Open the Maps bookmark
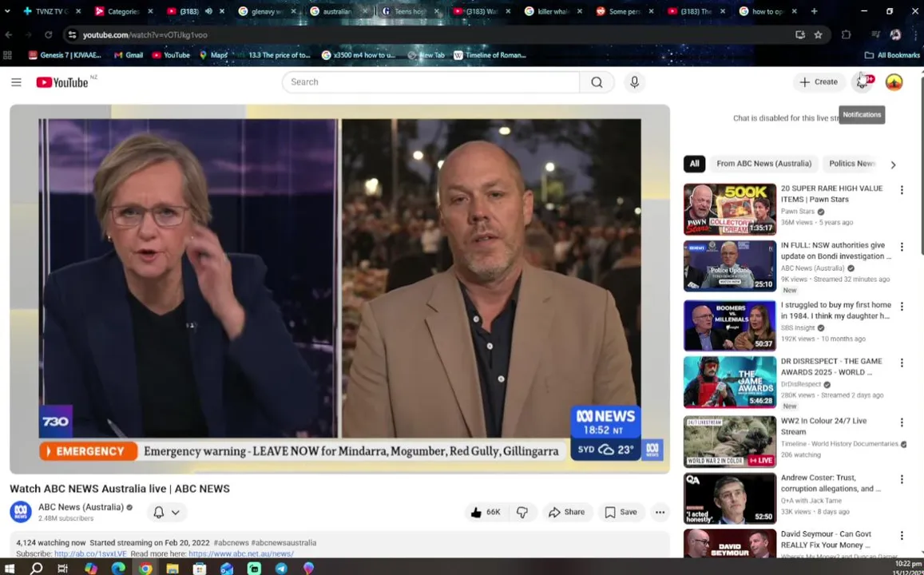Screen dimensions: 924x575 (x=213, y=55)
